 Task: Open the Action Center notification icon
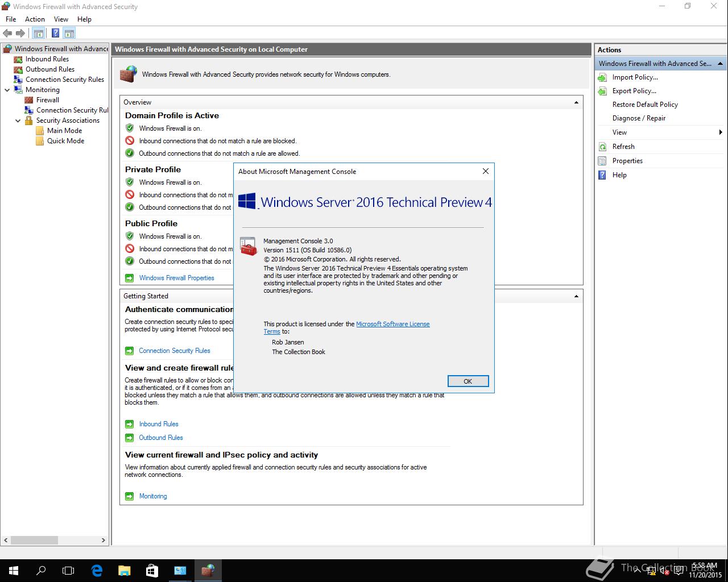678,571
